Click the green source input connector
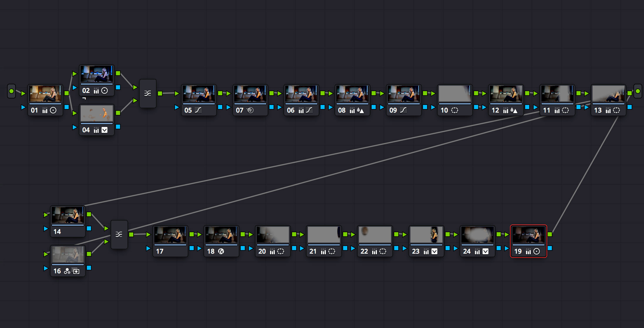 tap(11, 91)
